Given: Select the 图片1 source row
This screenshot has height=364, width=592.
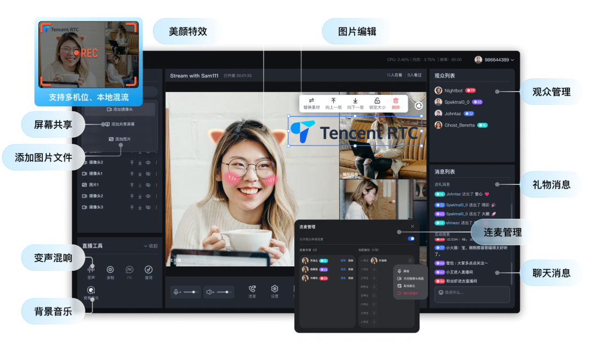Looking at the screenshot, I should 119,185.
